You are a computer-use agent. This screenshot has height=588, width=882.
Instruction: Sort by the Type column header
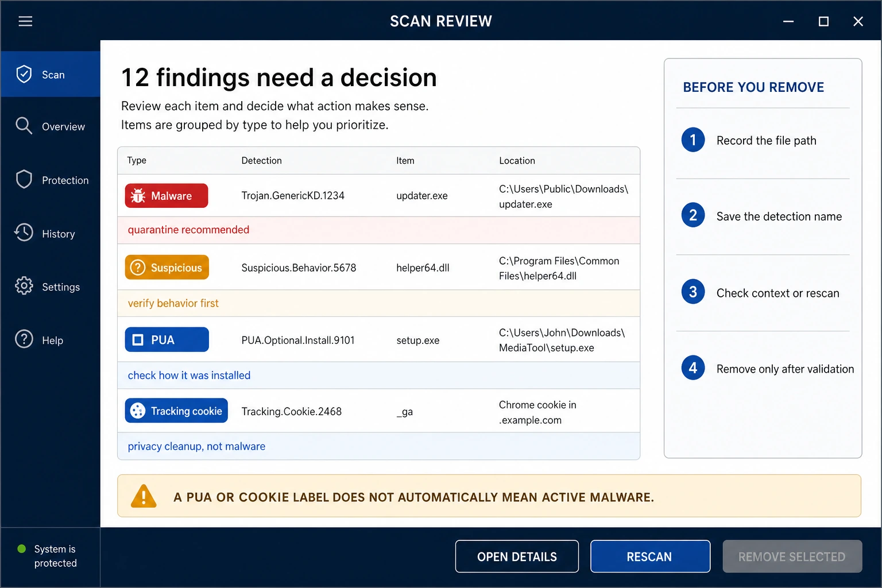coord(137,160)
